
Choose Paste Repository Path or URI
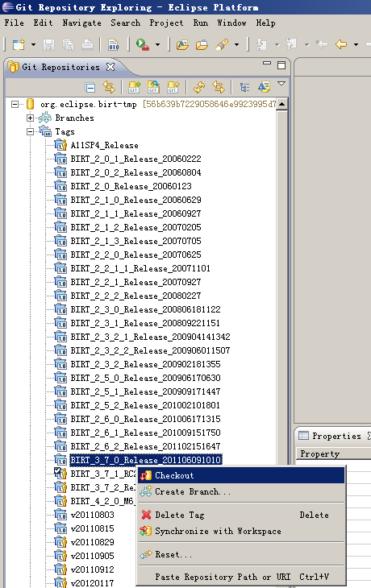[241, 577]
